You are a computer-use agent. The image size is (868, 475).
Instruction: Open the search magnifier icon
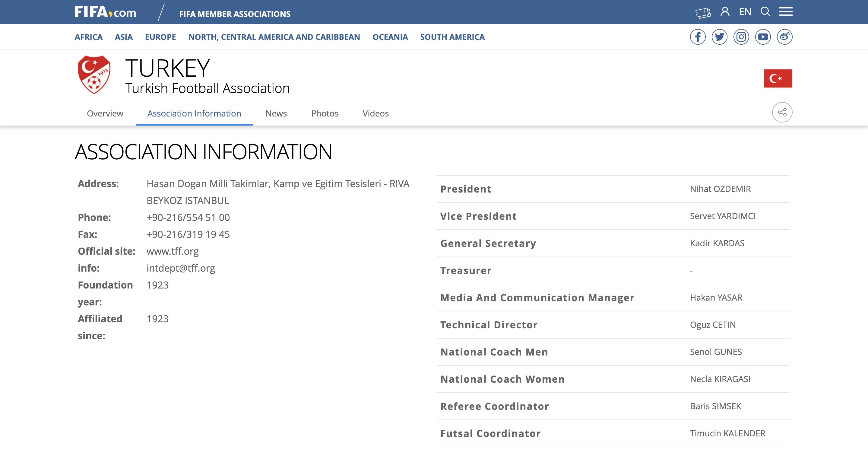point(765,12)
